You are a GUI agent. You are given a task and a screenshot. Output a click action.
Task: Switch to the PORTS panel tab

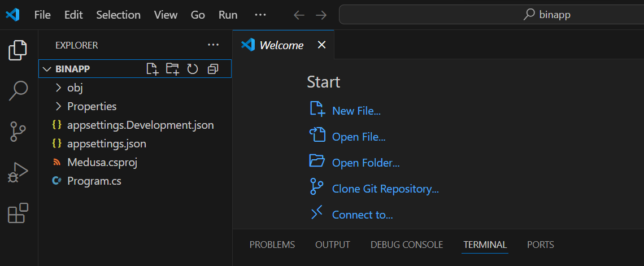541,245
